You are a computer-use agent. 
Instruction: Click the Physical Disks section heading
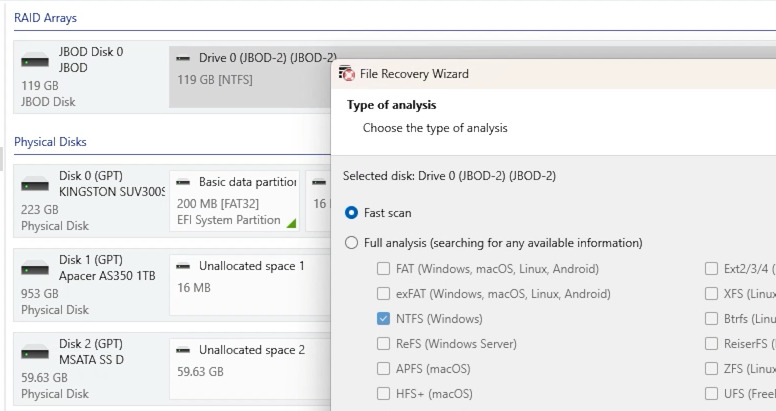(50, 142)
